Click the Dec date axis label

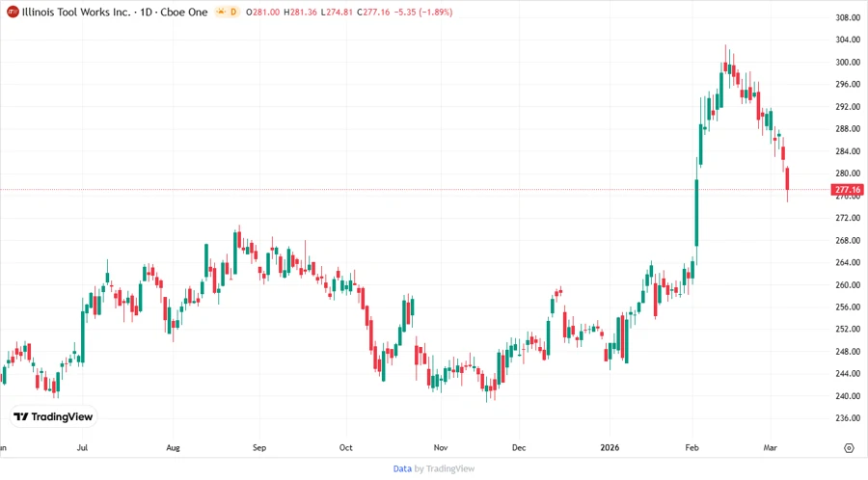(x=519, y=447)
